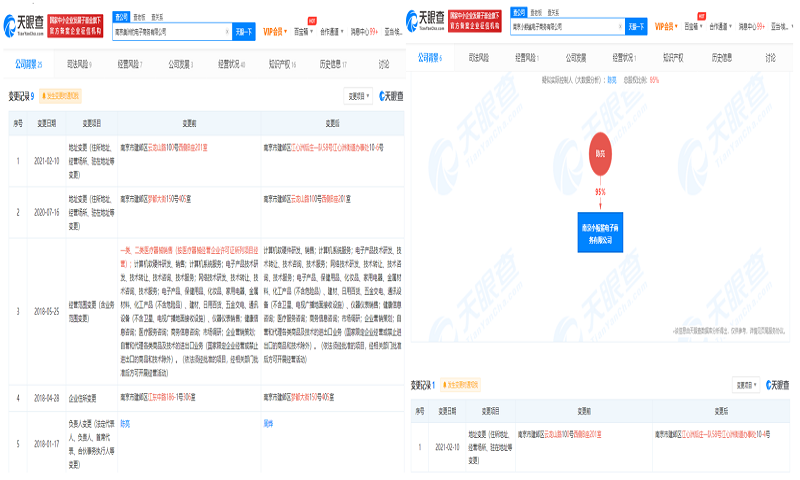Click date 2018-01-17 in left table
The height and width of the screenshot is (480, 800).
pyautogui.click(x=46, y=444)
